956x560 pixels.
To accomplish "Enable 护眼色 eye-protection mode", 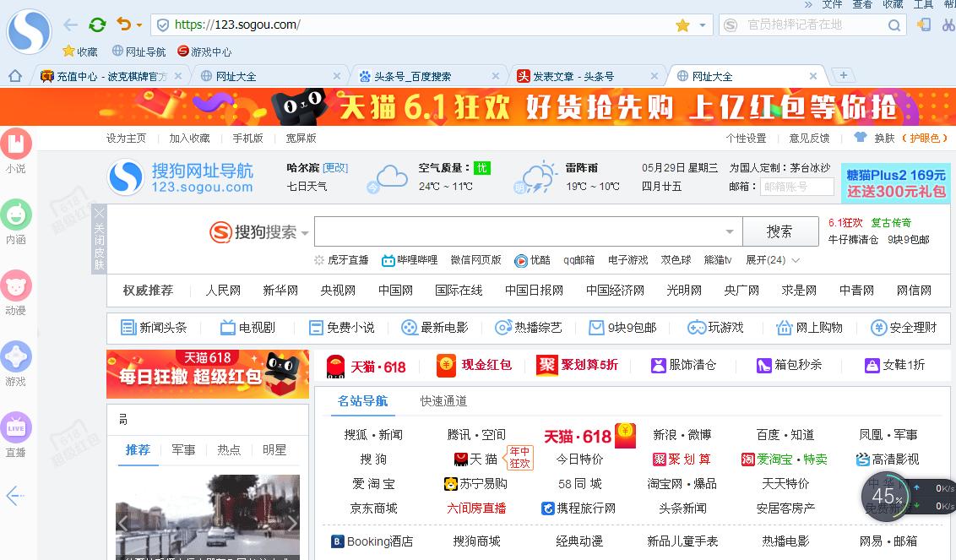I will click(x=926, y=138).
